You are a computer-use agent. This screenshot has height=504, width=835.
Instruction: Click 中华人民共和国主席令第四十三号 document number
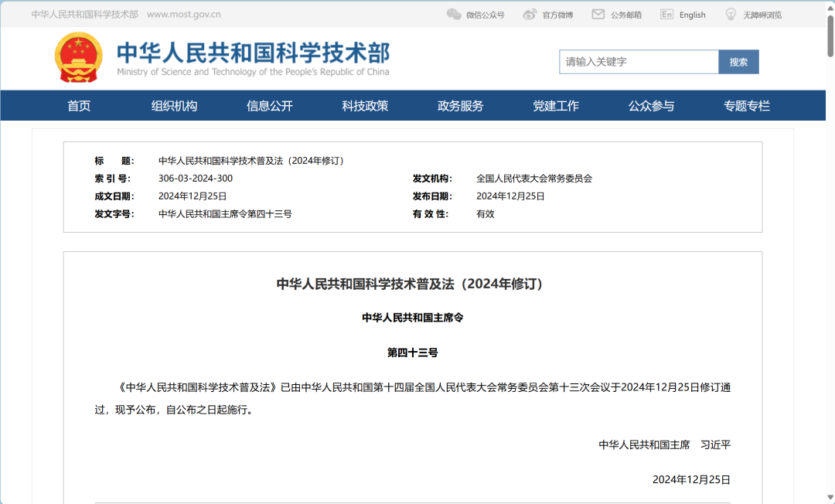click(x=225, y=214)
